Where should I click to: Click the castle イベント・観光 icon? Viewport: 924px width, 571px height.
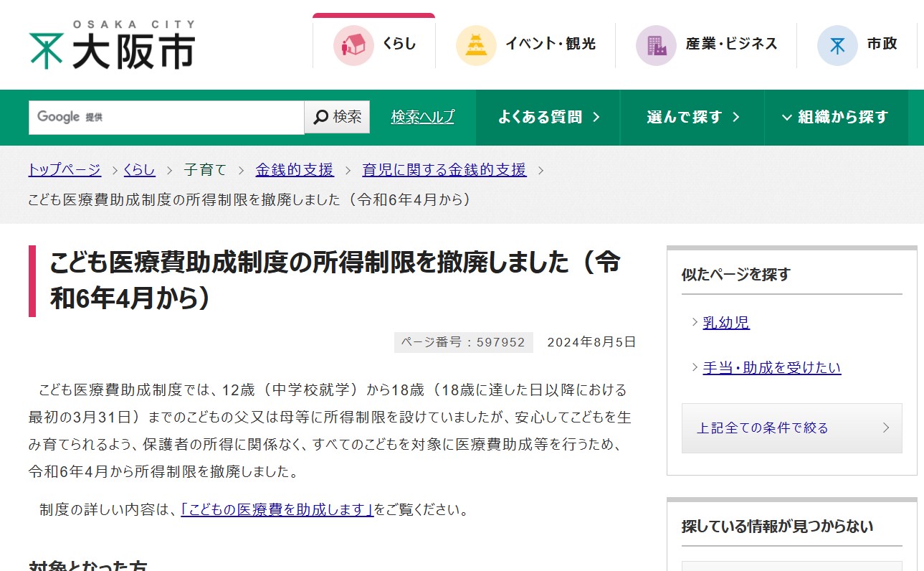click(x=476, y=45)
